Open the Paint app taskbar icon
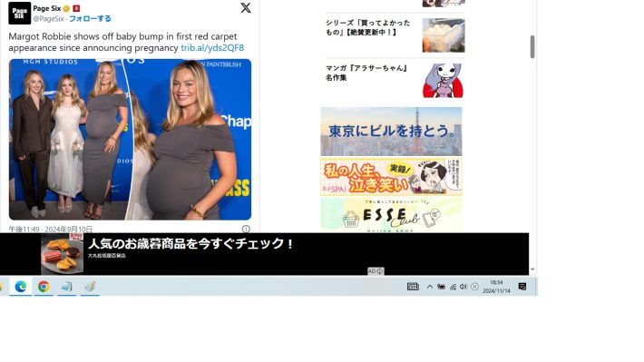The height and width of the screenshot is (362, 644). coord(90,287)
